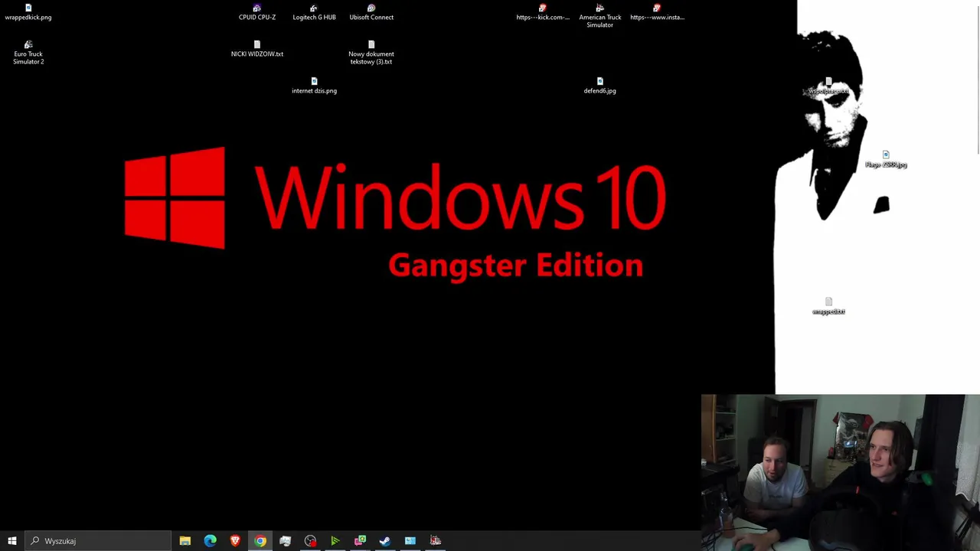Open the https---www.insta desktop shortcut
980x551 pixels.
pyautogui.click(x=657, y=12)
